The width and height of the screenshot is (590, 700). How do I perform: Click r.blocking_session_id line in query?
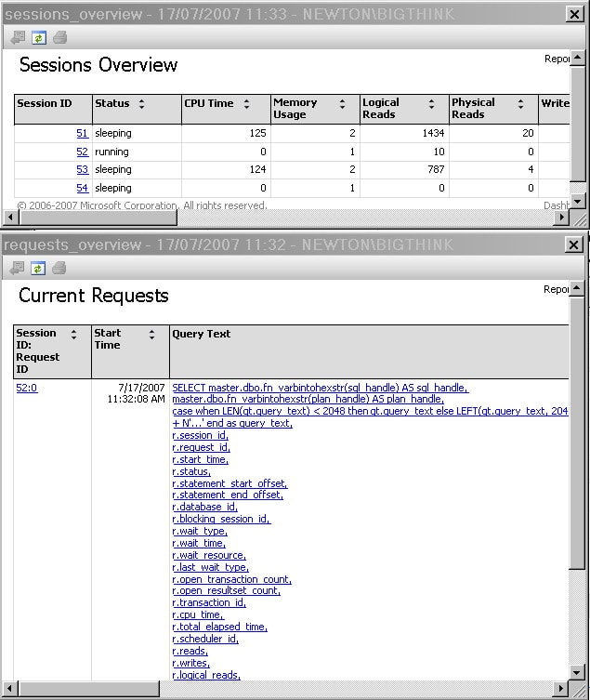[x=221, y=520]
